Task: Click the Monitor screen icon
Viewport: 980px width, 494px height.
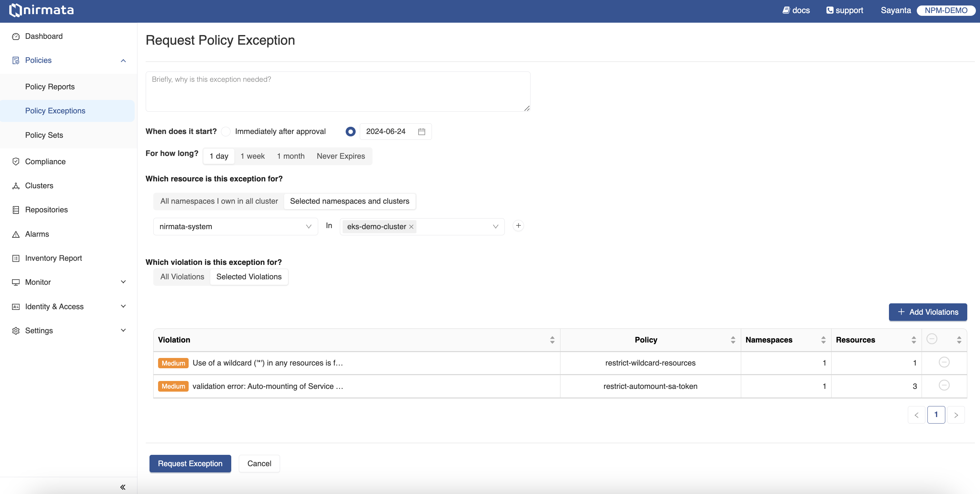Action: click(15, 282)
